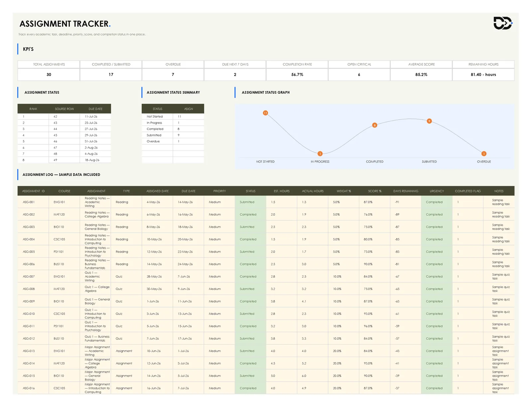Screen dimensions: 532x411
Task: Click the ACTUAL HOURS column header
Action: 313,191
